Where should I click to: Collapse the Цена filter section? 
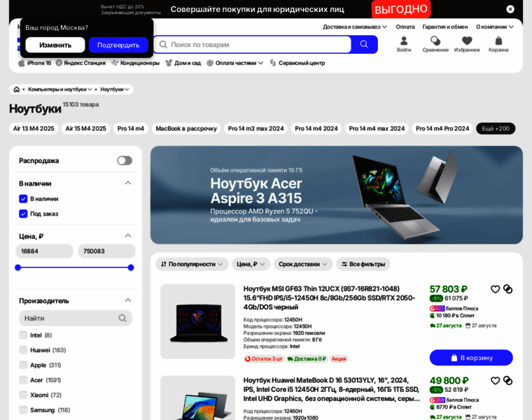[x=128, y=236]
